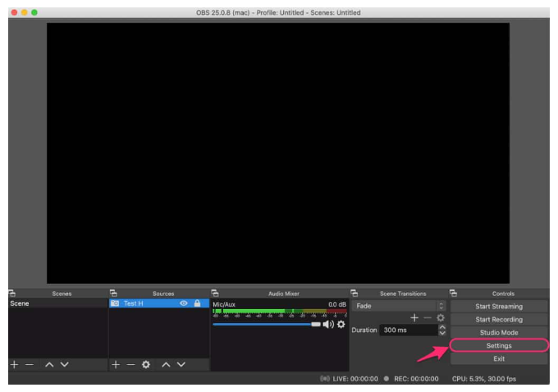Pop out the Scenes dock icon
Viewport: 558px width, 392px height.
coord(12,293)
